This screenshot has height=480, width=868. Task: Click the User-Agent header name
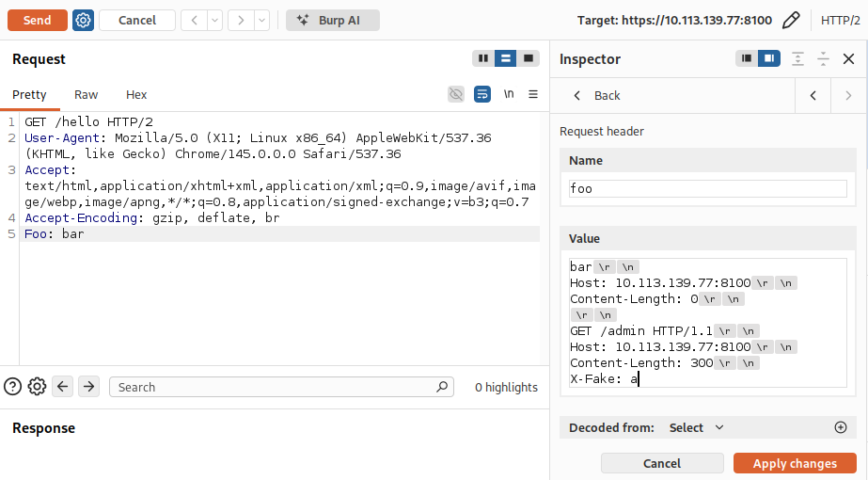click(x=62, y=138)
